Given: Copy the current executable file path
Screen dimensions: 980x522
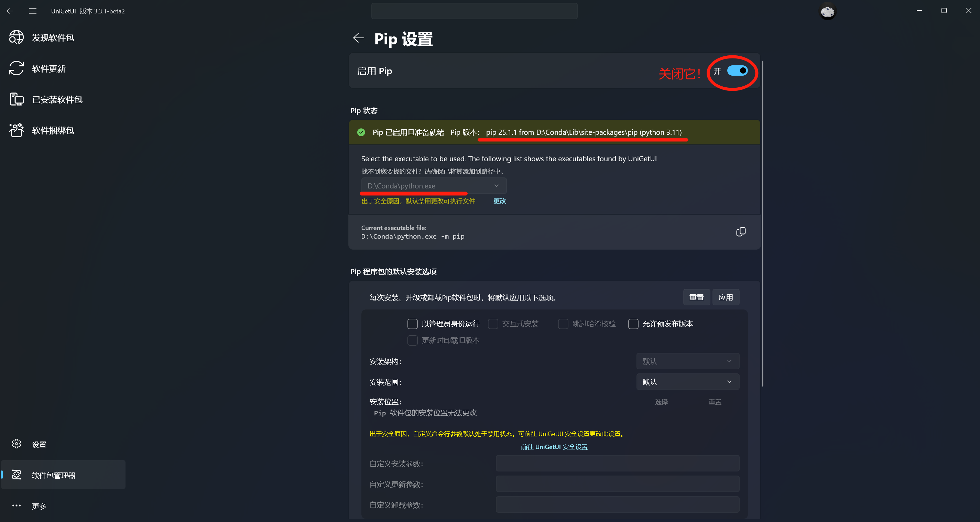Looking at the screenshot, I should (741, 232).
